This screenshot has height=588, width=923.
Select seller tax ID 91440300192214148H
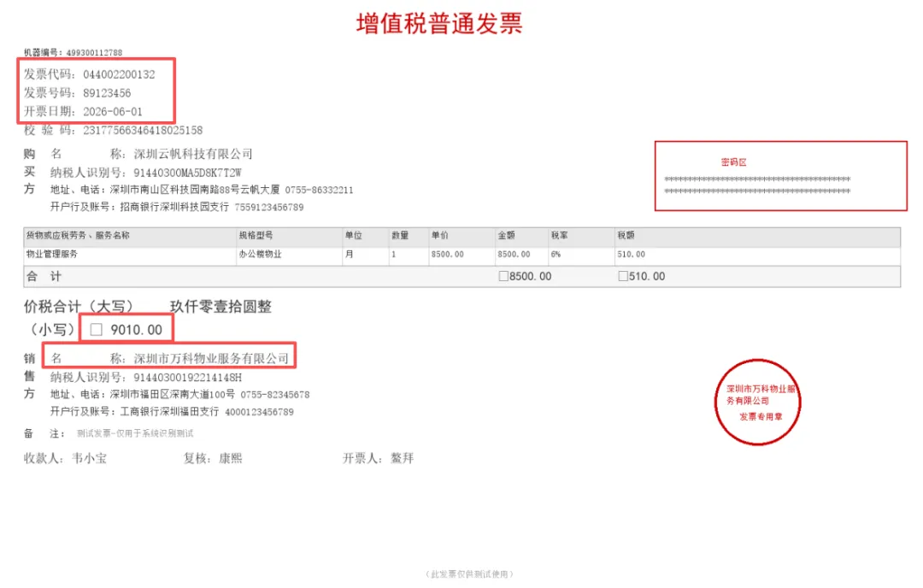pyautogui.click(x=188, y=377)
